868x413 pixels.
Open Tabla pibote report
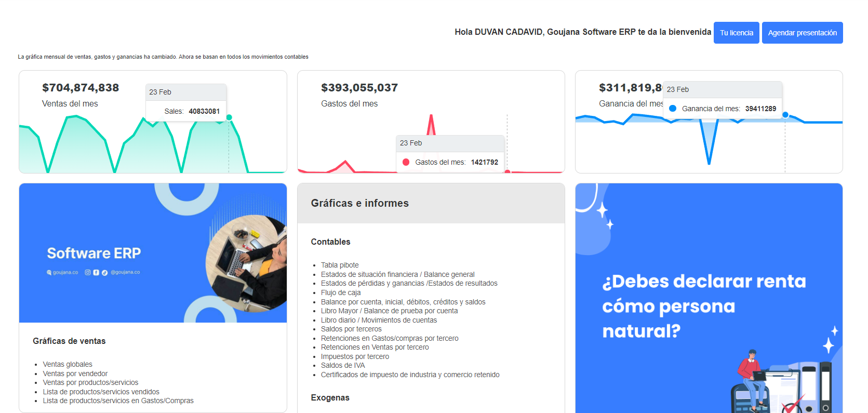click(x=340, y=265)
